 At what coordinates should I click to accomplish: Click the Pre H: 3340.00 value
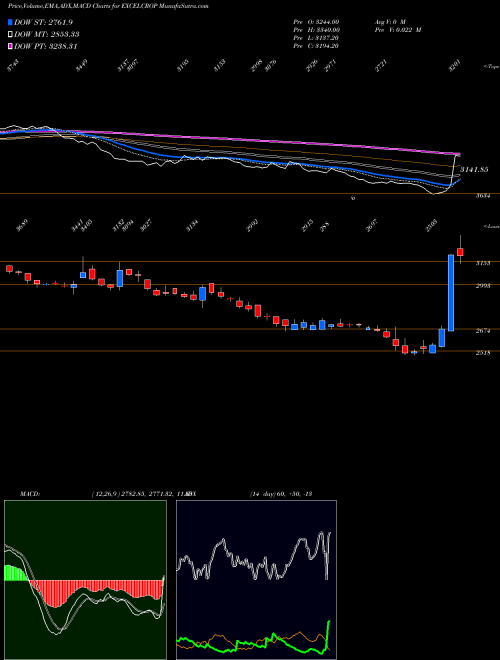coord(316,30)
